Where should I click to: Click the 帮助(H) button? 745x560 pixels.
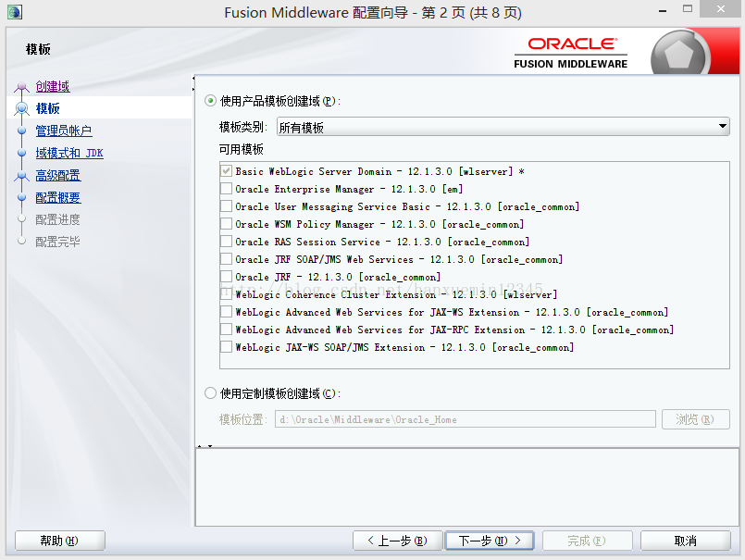click(x=60, y=541)
